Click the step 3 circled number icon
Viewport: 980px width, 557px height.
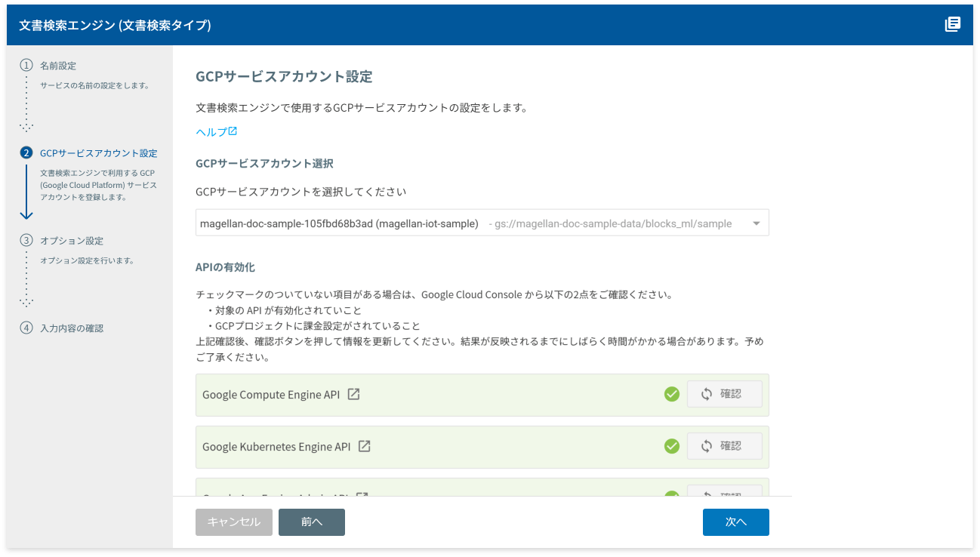point(26,241)
